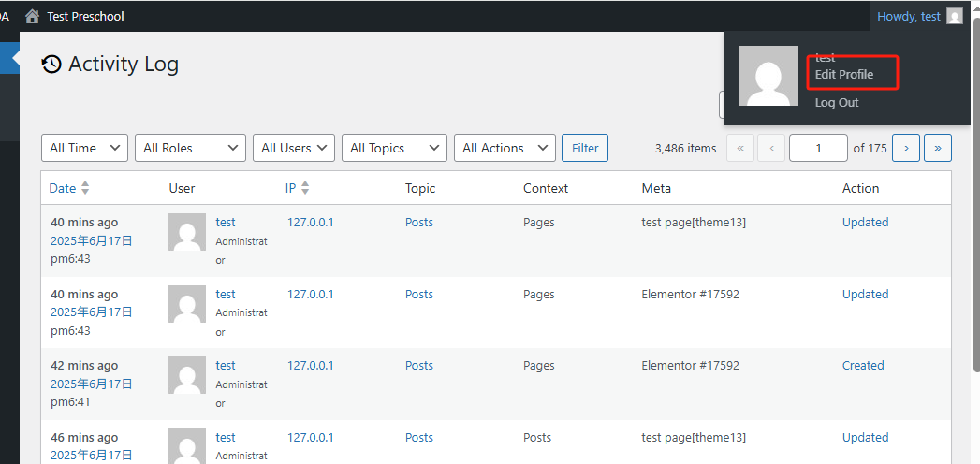Open the All Time dropdown
The image size is (980, 464).
coord(84,148)
